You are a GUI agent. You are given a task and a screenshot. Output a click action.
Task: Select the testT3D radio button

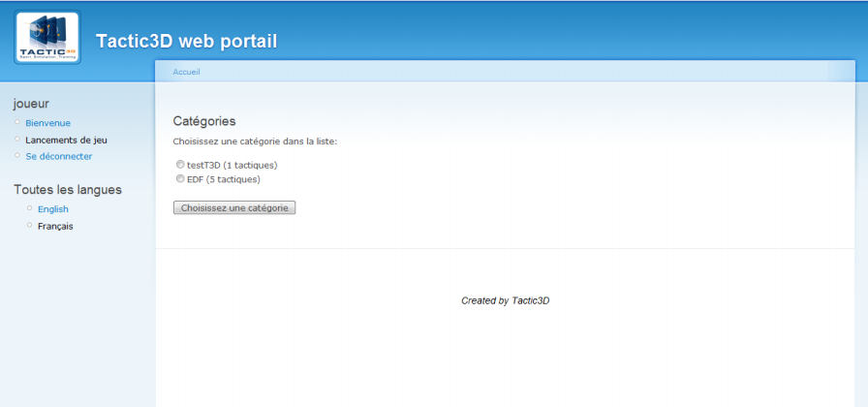[x=180, y=165]
